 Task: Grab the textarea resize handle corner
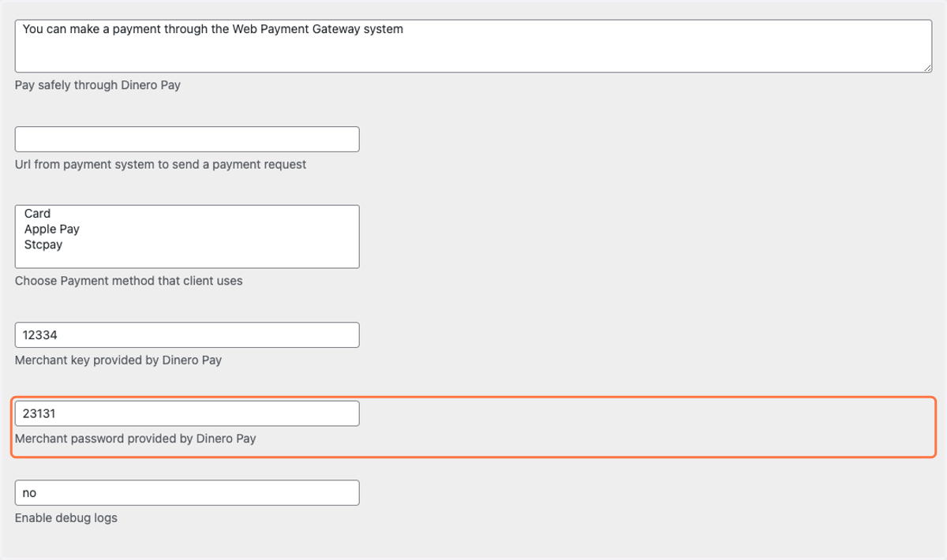(x=927, y=68)
